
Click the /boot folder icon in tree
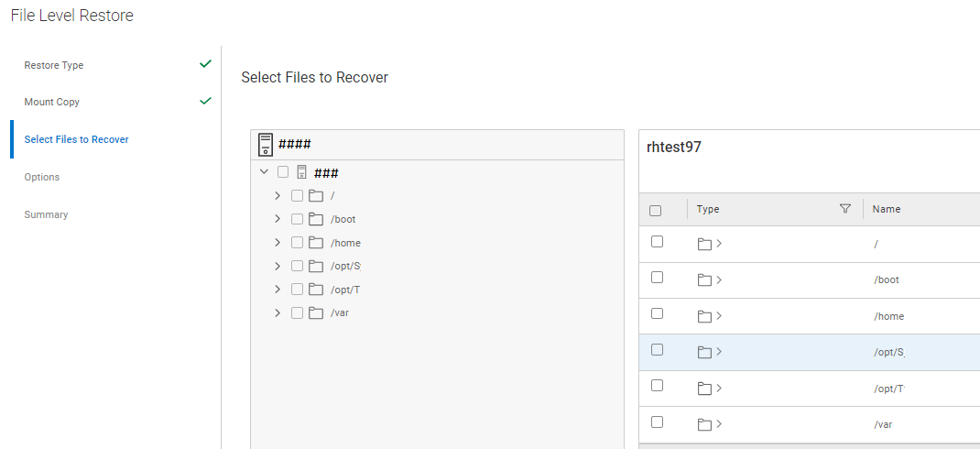[316, 219]
